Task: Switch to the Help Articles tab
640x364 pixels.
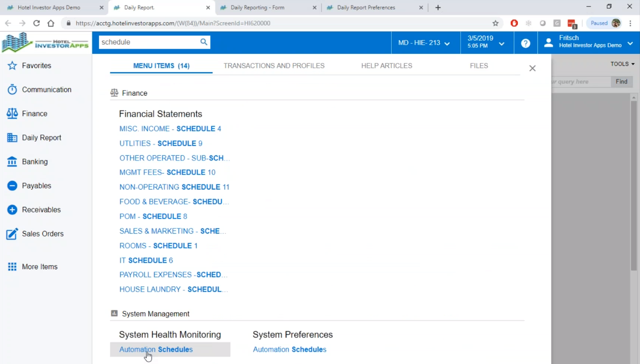Action: [387, 66]
